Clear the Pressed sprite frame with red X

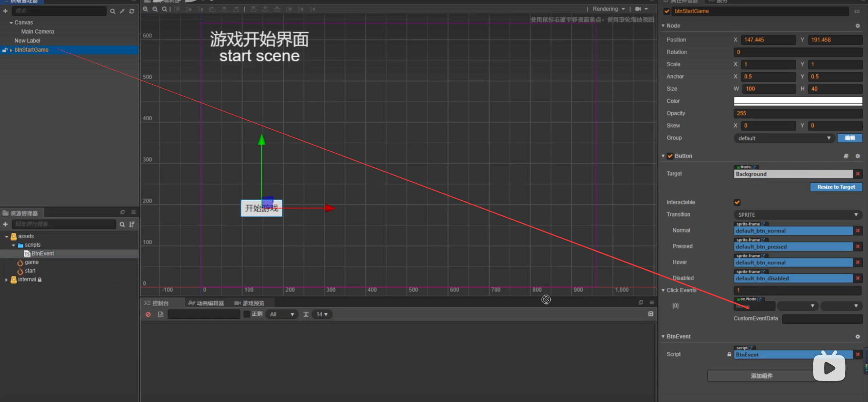point(858,247)
